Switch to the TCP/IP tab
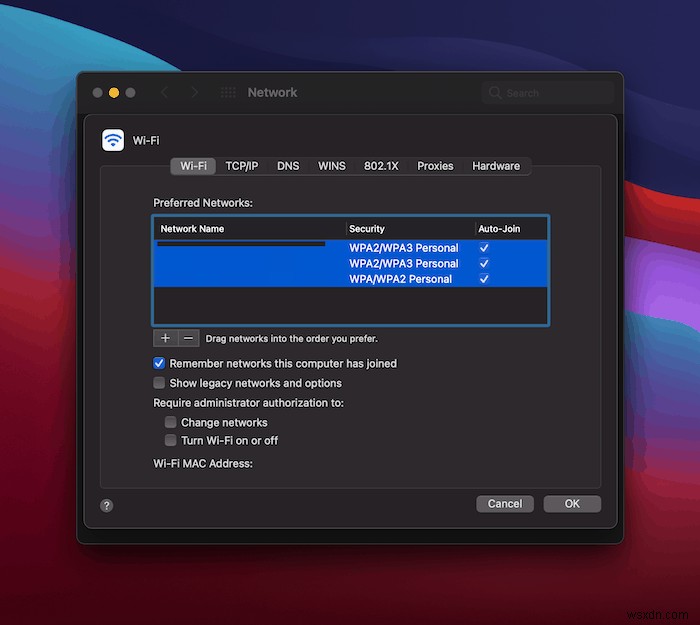The height and width of the screenshot is (625, 700). [x=242, y=166]
